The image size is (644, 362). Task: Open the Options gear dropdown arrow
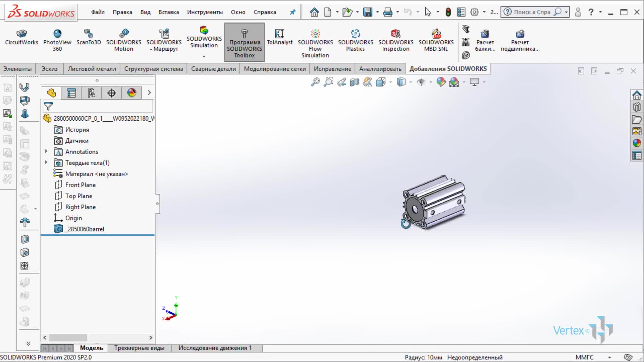[x=484, y=12]
